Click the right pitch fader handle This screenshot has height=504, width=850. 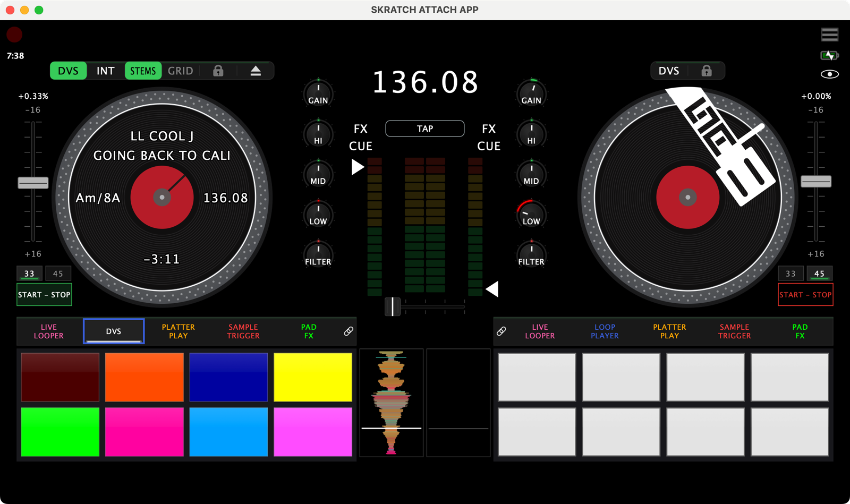(x=816, y=181)
